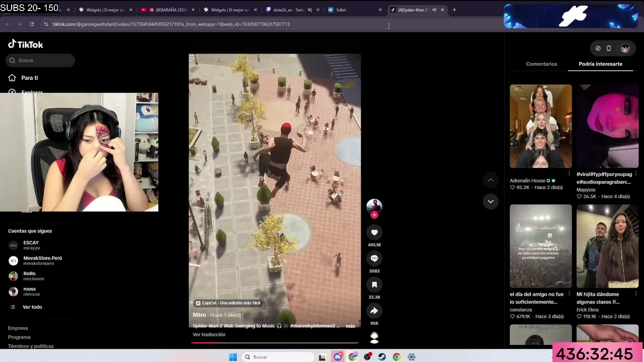Viewport: 644px width, 362px height.
Task: Open the constanza concert video thumbnail
Action: (x=541, y=246)
